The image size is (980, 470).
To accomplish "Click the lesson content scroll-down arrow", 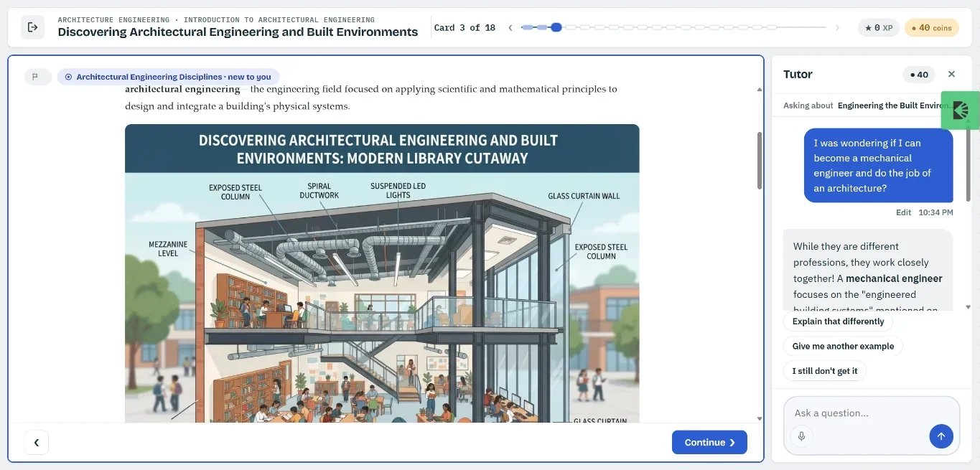I will tap(760, 418).
